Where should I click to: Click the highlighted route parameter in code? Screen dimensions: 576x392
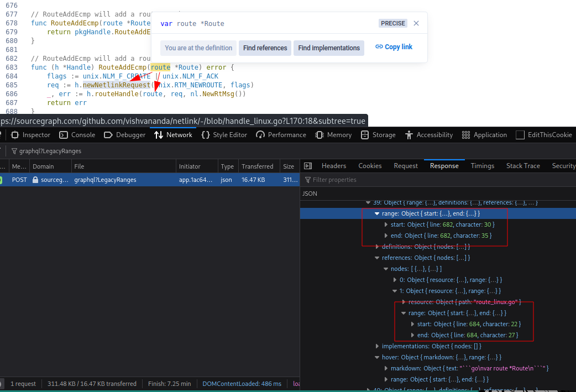point(160,67)
